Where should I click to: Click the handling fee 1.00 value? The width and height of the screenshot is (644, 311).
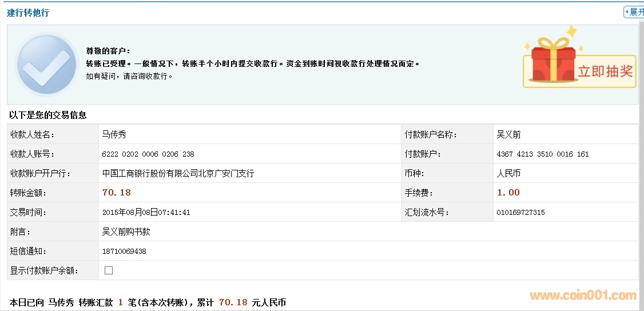click(508, 193)
